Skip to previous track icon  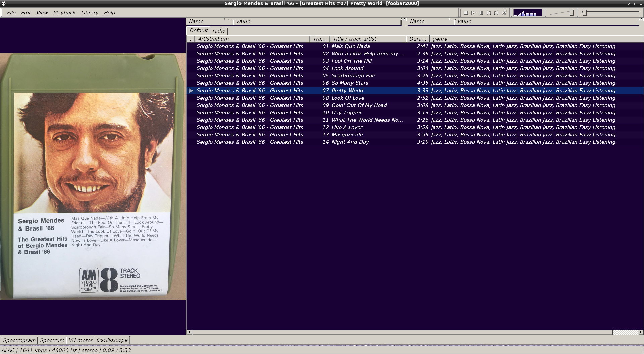489,13
